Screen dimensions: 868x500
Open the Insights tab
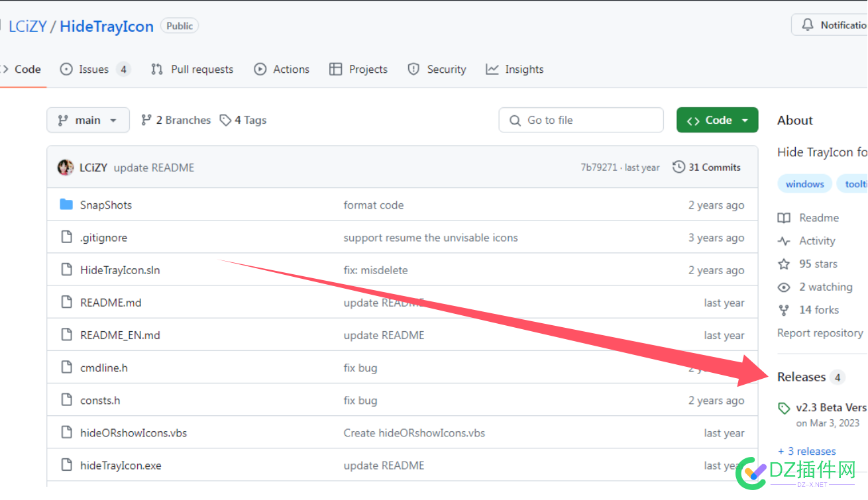(515, 69)
